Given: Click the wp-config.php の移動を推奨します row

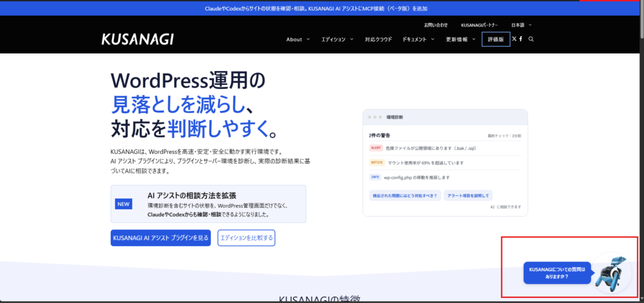Looking at the screenshot, I should click(x=445, y=178).
